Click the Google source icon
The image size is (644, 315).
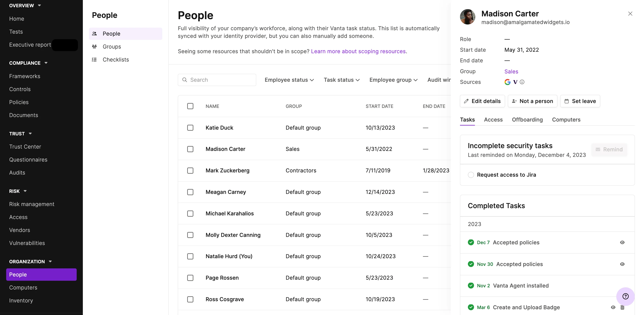[x=507, y=82]
